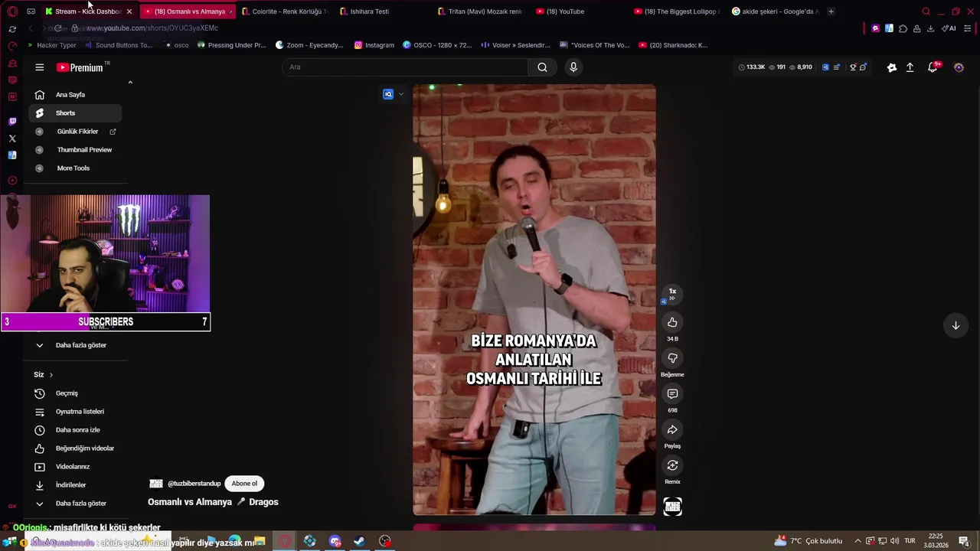Share the Short via Paylaş icon
The height and width of the screenshot is (551, 980).
tap(672, 430)
